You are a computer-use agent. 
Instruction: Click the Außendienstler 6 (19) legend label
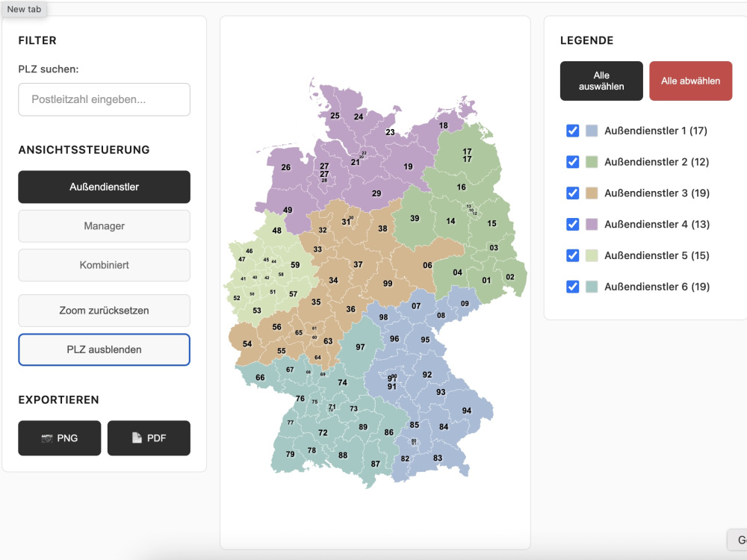point(657,287)
